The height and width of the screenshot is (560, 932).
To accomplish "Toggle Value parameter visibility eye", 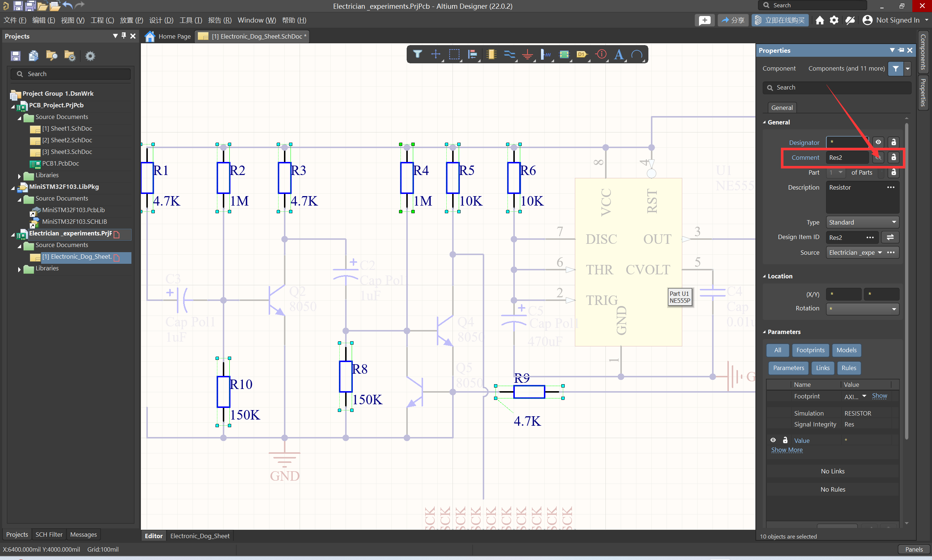I will coord(773,440).
